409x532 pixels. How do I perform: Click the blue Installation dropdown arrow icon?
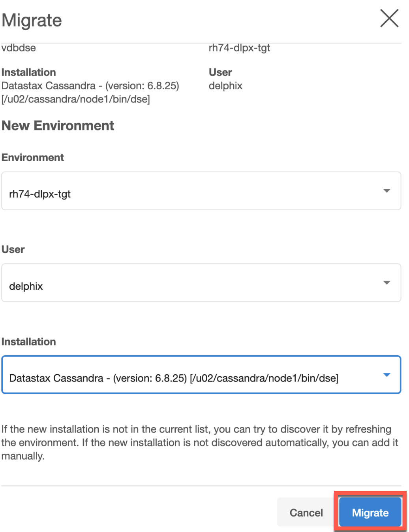[x=386, y=375]
